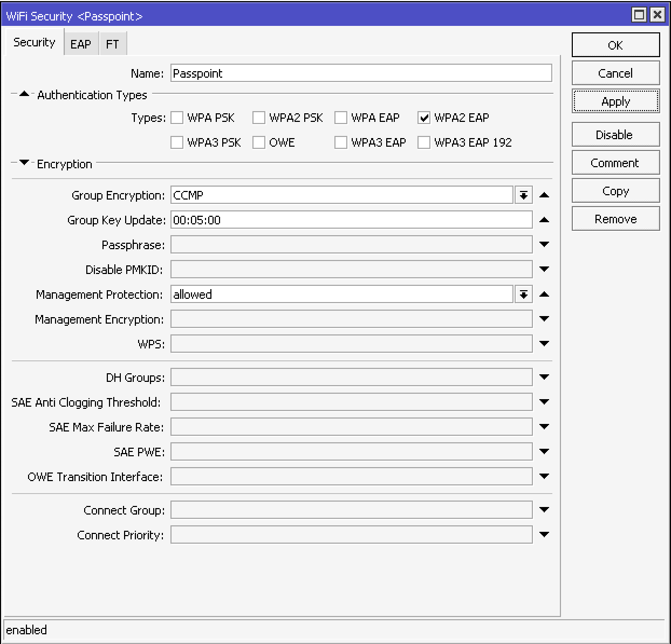Viewport: 671px width, 644px height.
Task: Focus the Name input field
Action: click(x=361, y=73)
